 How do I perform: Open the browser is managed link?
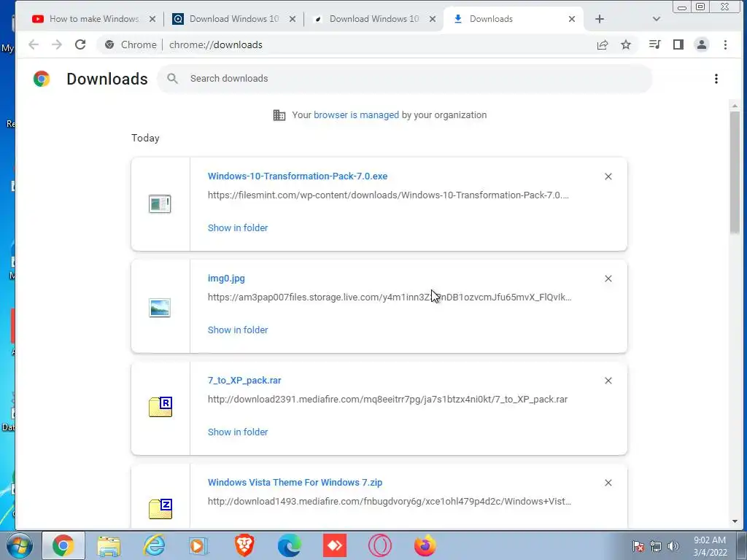(356, 115)
